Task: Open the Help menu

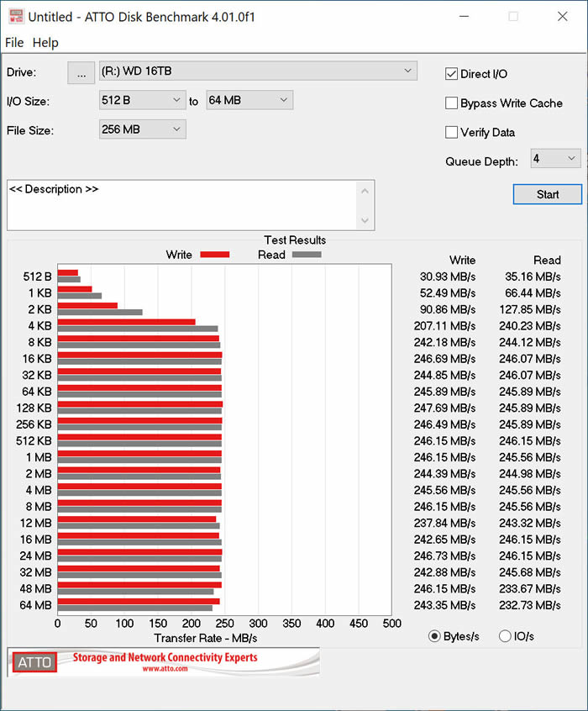Action: tap(45, 43)
